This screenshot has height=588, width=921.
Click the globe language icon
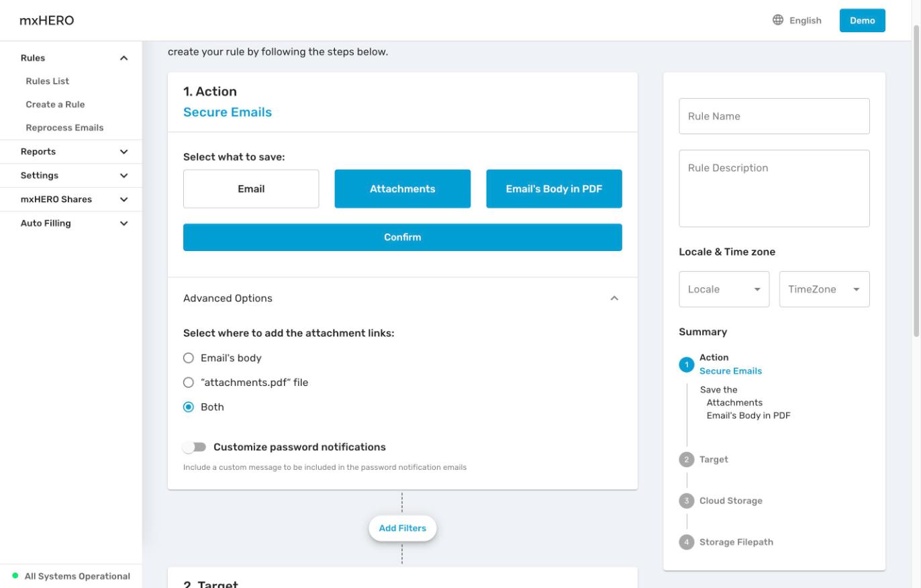(778, 20)
